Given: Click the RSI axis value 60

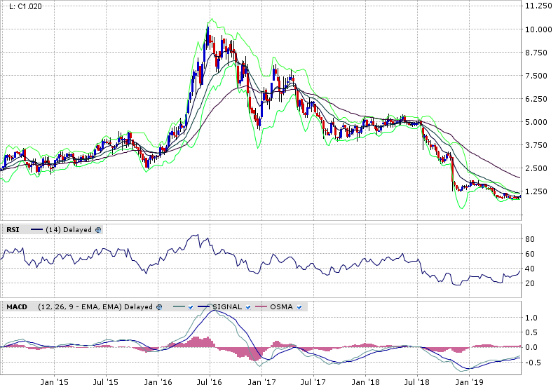Looking at the screenshot, I should tap(530, 254).
